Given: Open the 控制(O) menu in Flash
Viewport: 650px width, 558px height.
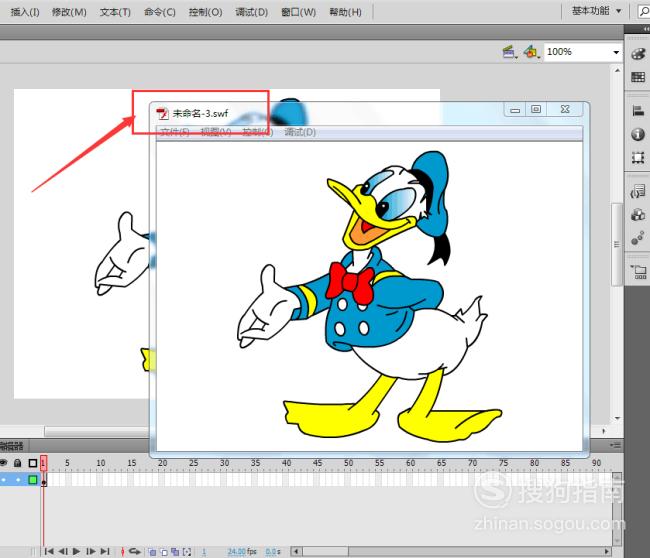Looking at the screenshot, I should [205, 12].
